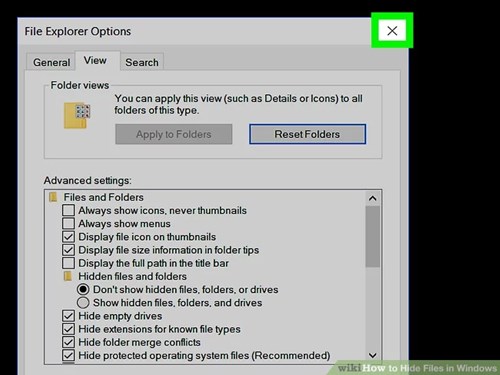Click the Files and Folders folder icon
Screen dimensions: 500x375
[x=53, y=197]
